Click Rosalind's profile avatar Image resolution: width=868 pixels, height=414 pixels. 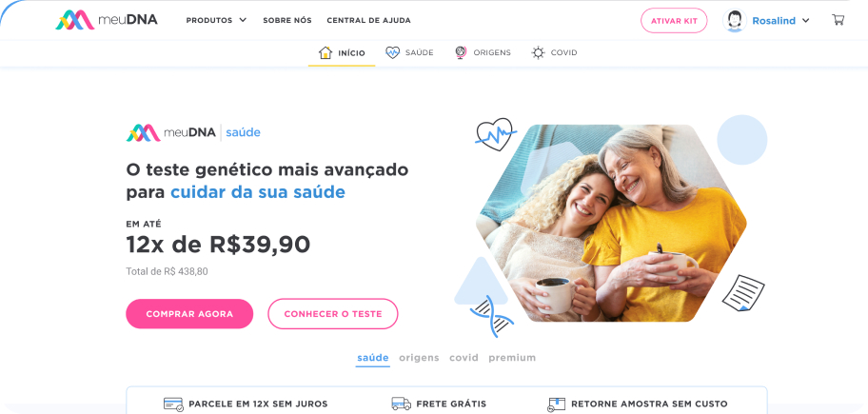tap(735, 21)
